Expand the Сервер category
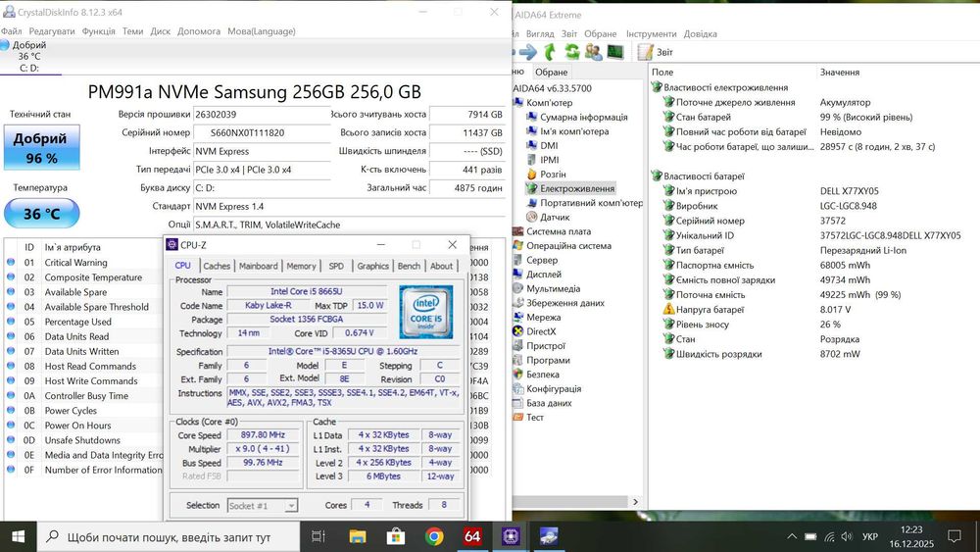The width and height of the screenshot is (980, 552). [x=535, y=260]
